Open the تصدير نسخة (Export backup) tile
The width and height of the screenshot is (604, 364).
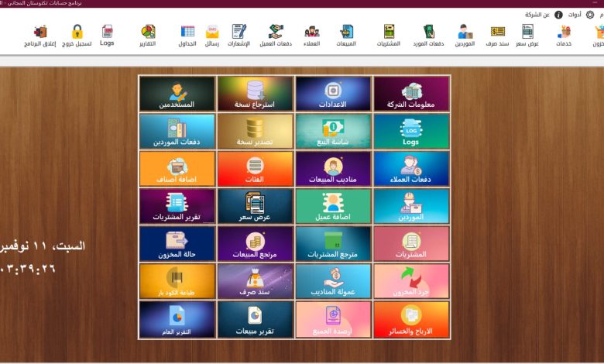point(256,132)
